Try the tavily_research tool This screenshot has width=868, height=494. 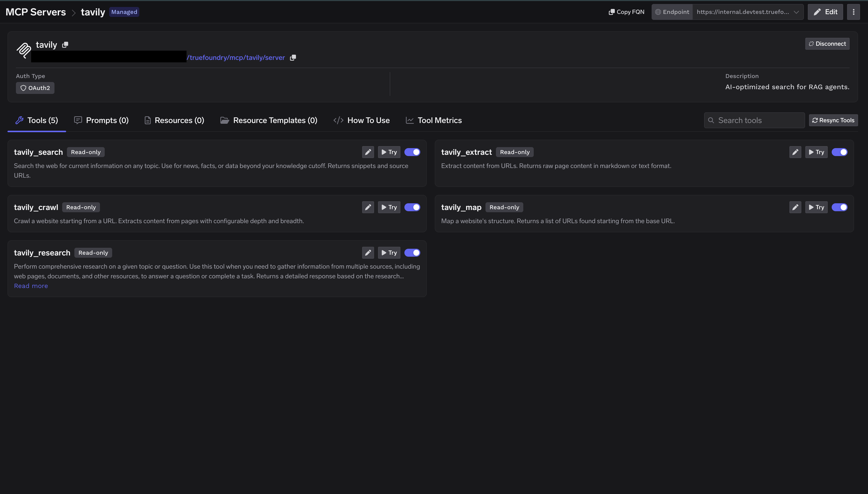pyautogui.click(x=389, y=253)
